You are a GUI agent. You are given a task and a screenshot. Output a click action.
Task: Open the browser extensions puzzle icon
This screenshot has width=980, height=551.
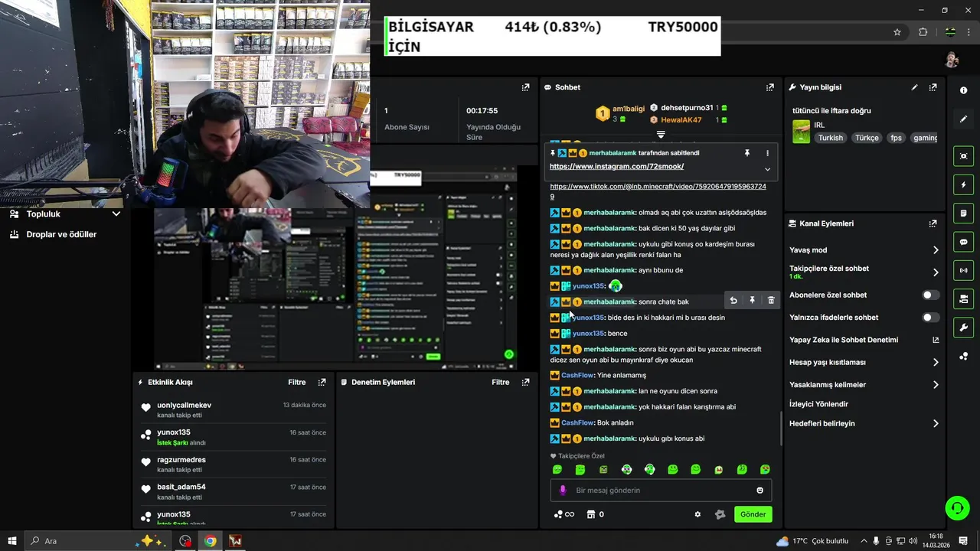923,32
